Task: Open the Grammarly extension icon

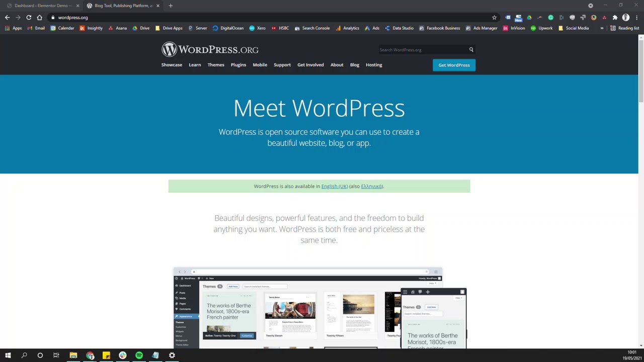Action: click(550, 18)
